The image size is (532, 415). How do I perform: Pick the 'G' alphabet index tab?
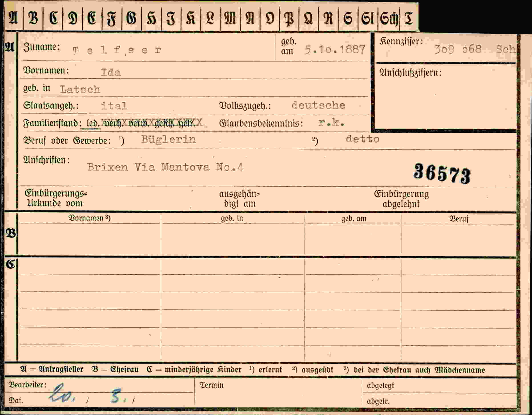tap(131, 18)
